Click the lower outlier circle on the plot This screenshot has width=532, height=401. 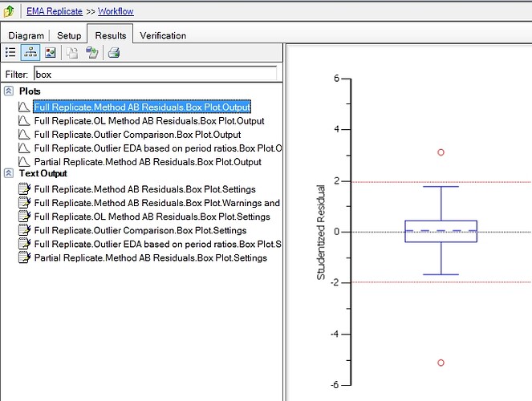point(441,363)
